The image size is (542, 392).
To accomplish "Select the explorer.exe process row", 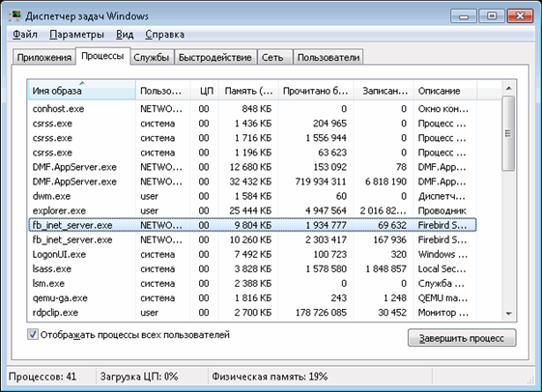I will pos(252,210).
